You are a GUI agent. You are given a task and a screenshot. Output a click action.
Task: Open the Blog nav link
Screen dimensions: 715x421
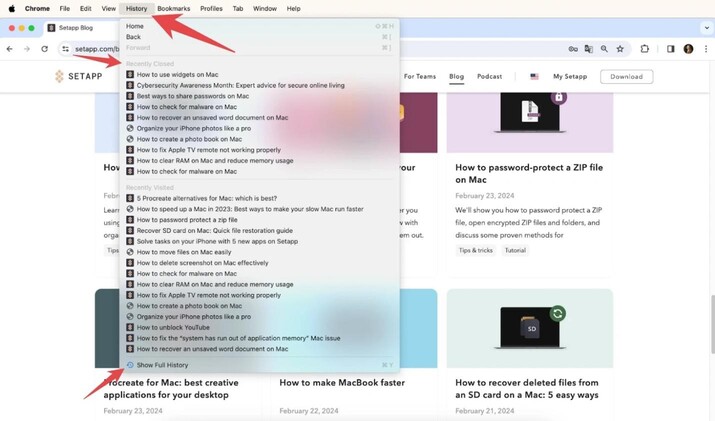[456, 76]
